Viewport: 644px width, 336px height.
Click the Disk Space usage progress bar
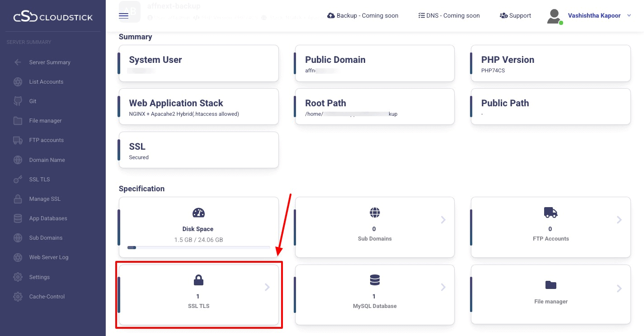198,248
